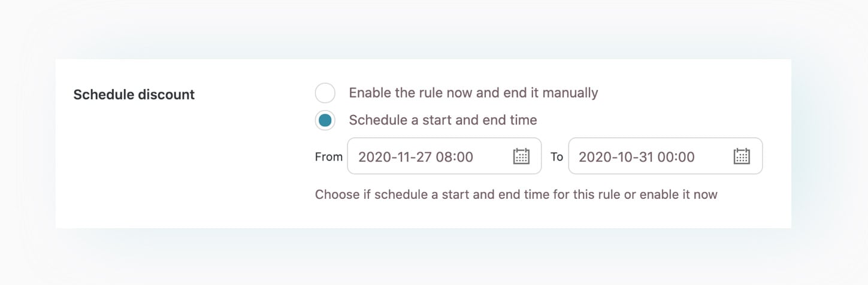The width and height of the screenshot is (868, 285).
Task: Select the schedule start and end time radio button
Action: (x=325, y=120)
